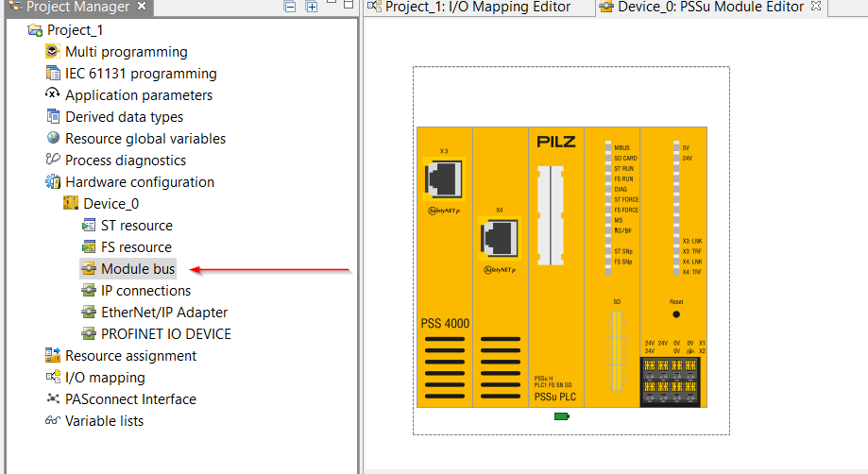Click the ST RUN LED label
Image resolution: width=868 pixels, height=474 pixels.
[x=624, y=169]
